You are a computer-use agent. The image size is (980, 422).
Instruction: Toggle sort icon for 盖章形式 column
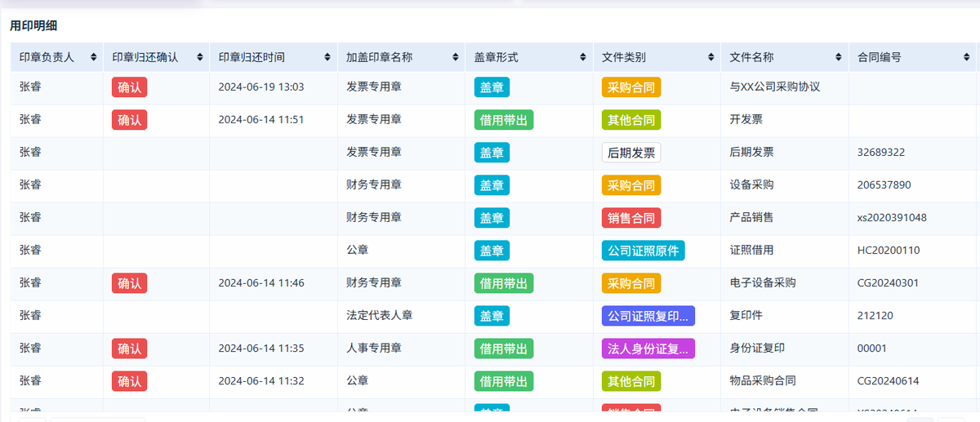point(582,57)
